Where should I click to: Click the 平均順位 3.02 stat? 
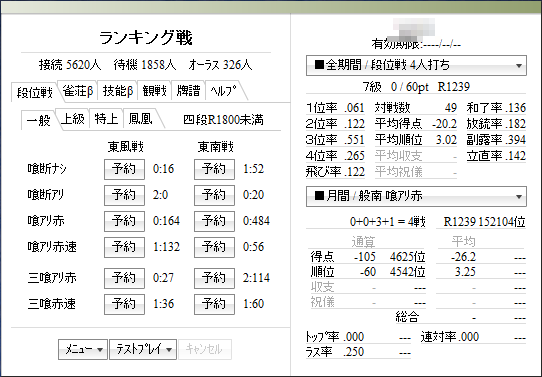(x=416, y=140)
